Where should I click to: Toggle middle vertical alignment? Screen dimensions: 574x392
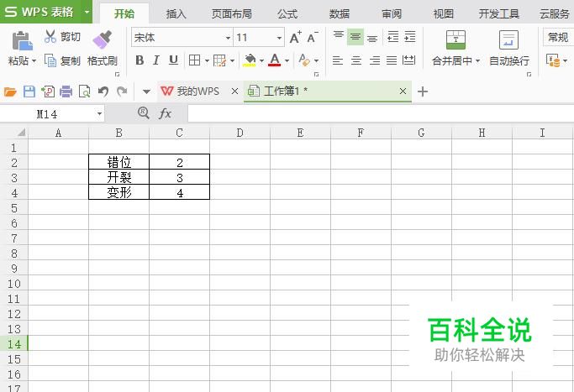[355, 37]
